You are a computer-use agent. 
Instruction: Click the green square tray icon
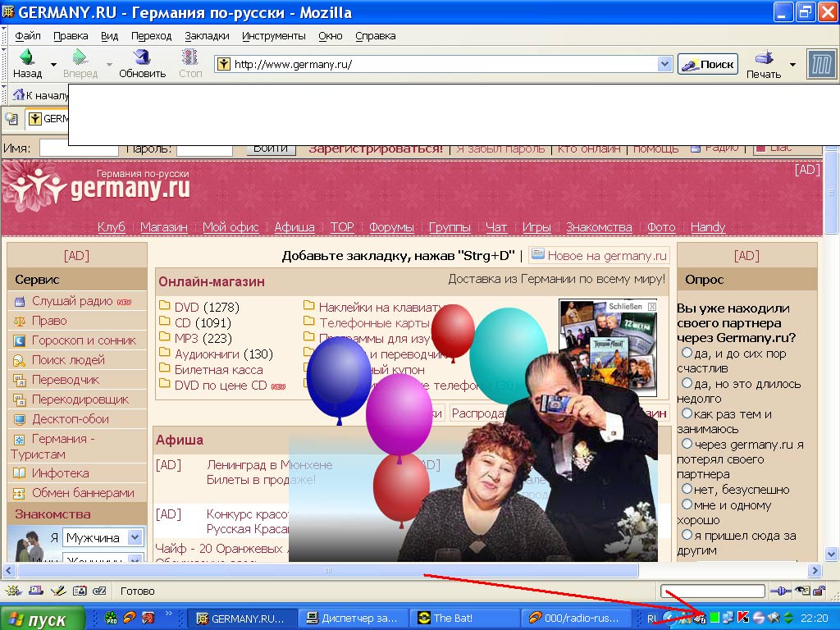714,618
